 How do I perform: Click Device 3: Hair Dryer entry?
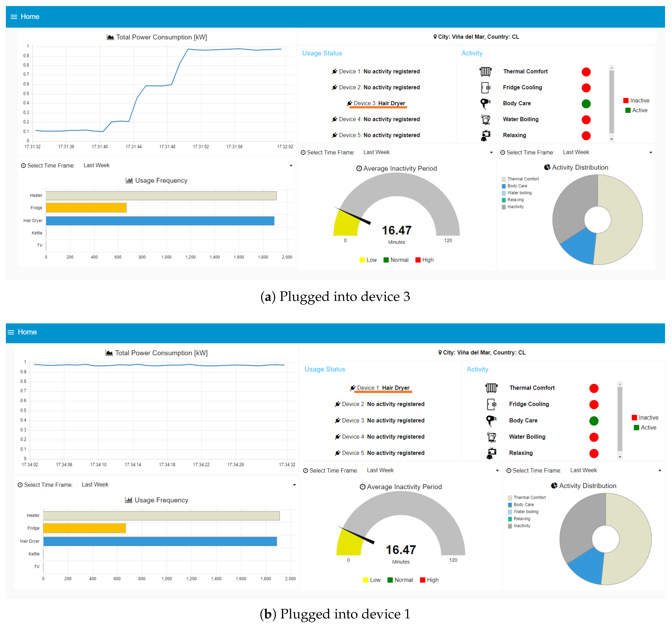379,103
